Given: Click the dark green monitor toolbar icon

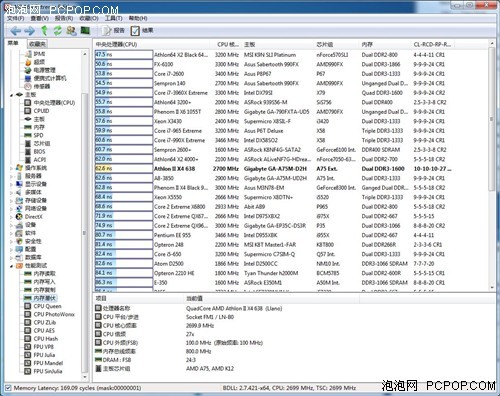Looking at the screenshot, I should pos(85,31).
